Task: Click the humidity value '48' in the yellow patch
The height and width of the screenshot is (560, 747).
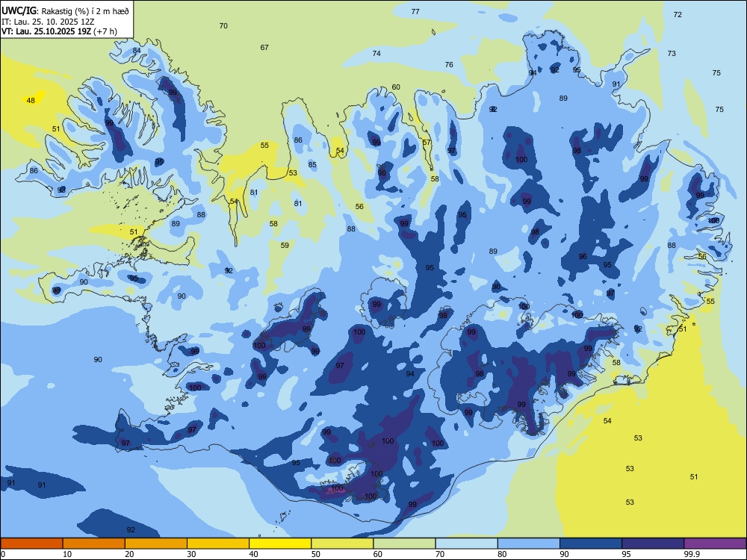Action: click(x=31, y=101)
